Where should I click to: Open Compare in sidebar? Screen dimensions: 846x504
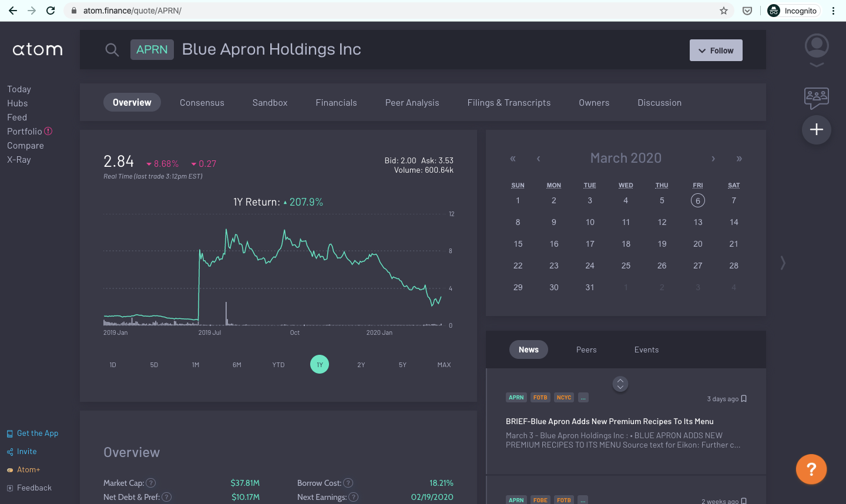tap(25, 146)
